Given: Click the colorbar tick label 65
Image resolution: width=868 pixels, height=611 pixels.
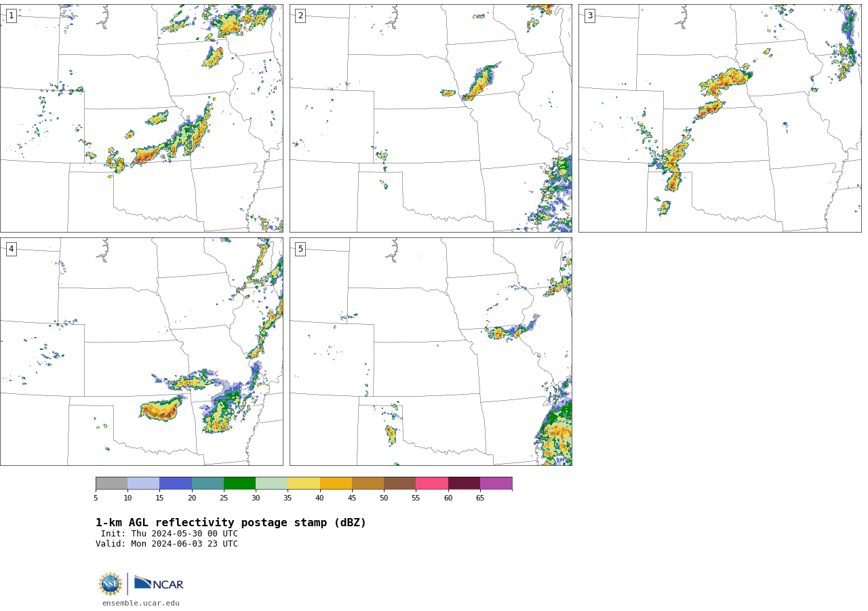Looking at the screenshot, I should click(x=480, y=498).
